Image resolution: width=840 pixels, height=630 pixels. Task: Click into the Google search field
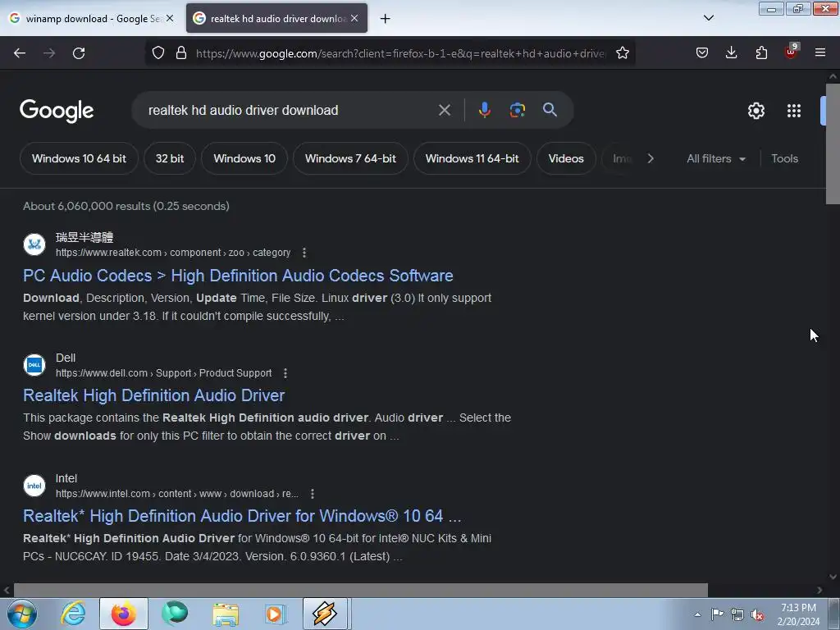290,111
